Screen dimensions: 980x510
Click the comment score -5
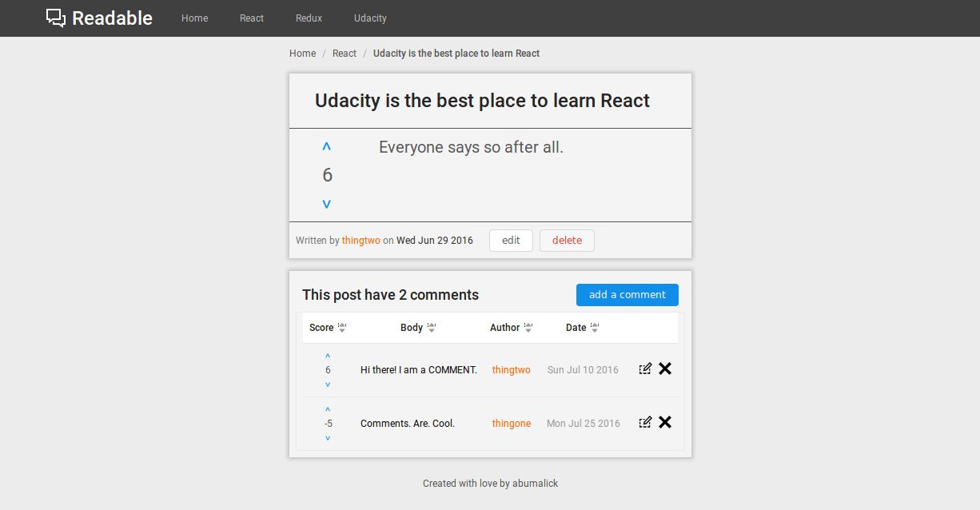click(x=328, y=424)
